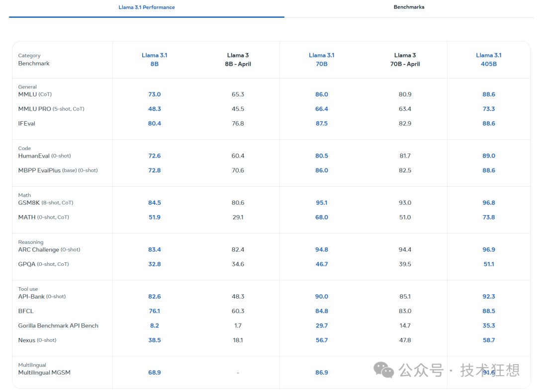Click the MATH (0-shot, CoT) row label
The image size is (537, 392).
(x=43, y=217)
